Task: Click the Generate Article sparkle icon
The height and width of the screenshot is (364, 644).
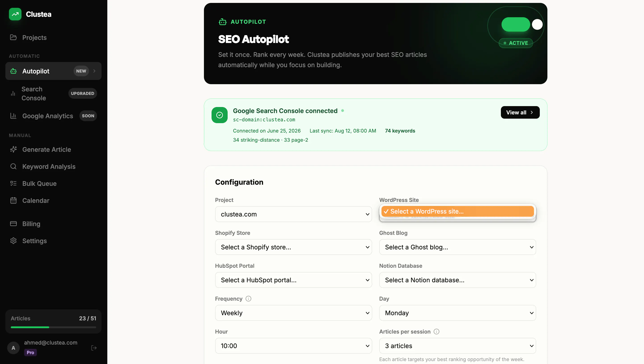Action: pos(13,150)
